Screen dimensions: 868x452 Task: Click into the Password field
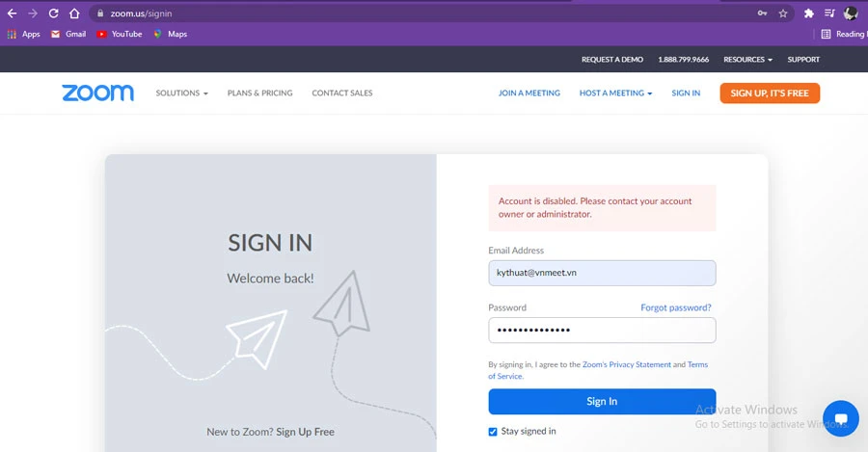click(x=602, y=331)
